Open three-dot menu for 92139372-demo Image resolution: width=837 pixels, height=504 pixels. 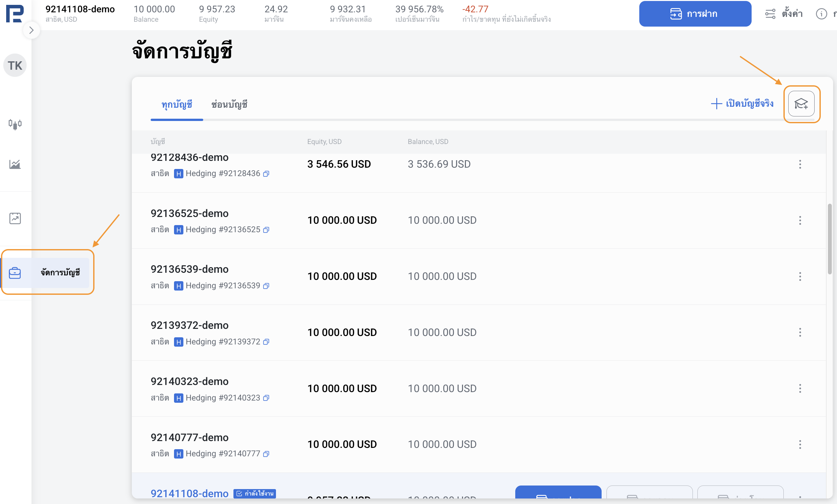tap(800, 332)
